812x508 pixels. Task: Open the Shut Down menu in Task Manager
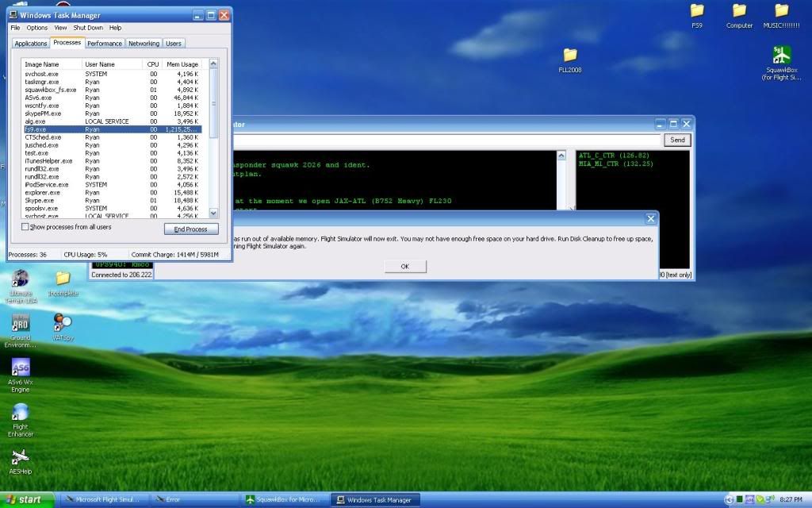pos(88,28)
